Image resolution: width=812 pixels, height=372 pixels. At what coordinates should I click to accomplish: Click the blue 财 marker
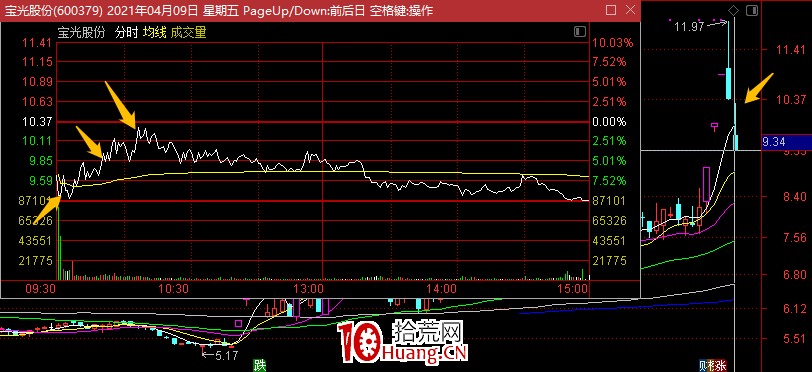coord(704,366)
